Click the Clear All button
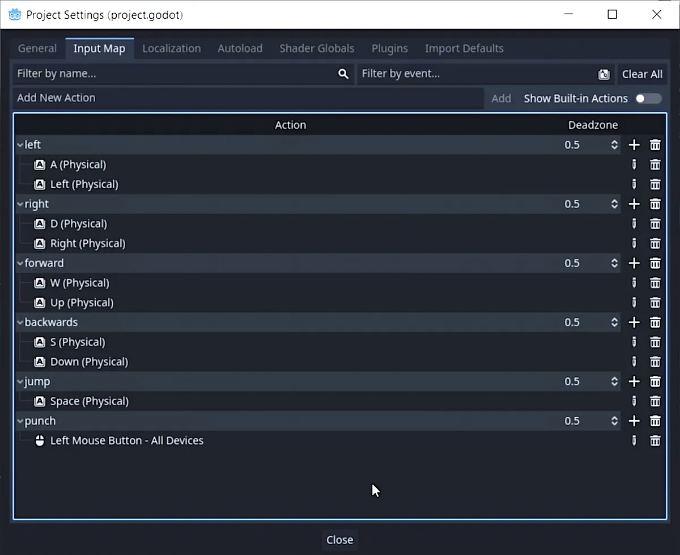This screenshot has width=680, height=555. coord(642,74)
